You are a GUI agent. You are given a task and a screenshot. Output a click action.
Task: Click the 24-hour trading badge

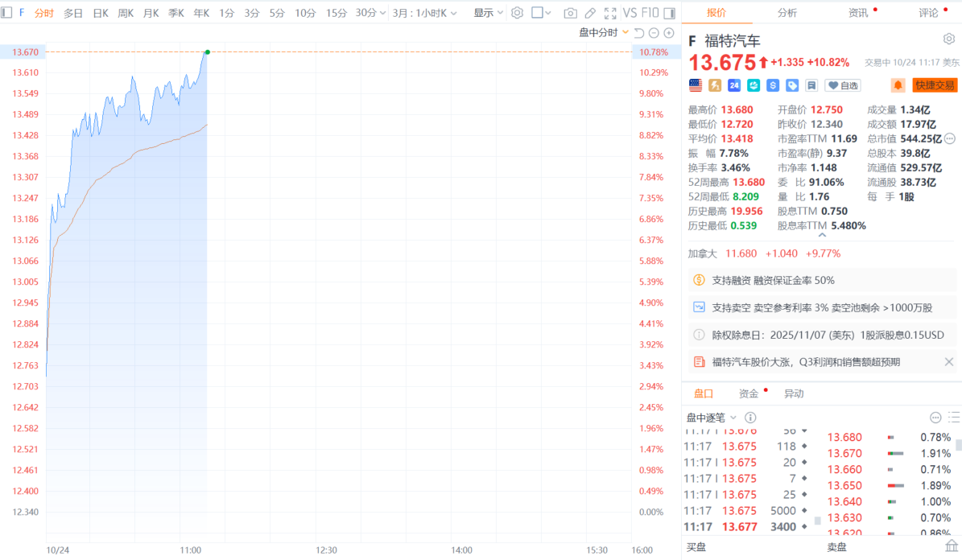(734, 85)
